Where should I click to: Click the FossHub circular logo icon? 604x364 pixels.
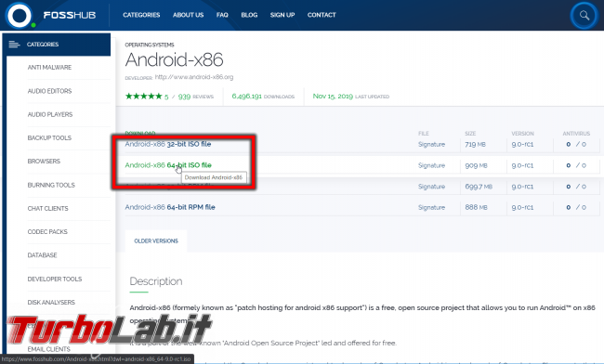[x=19, y=15]
